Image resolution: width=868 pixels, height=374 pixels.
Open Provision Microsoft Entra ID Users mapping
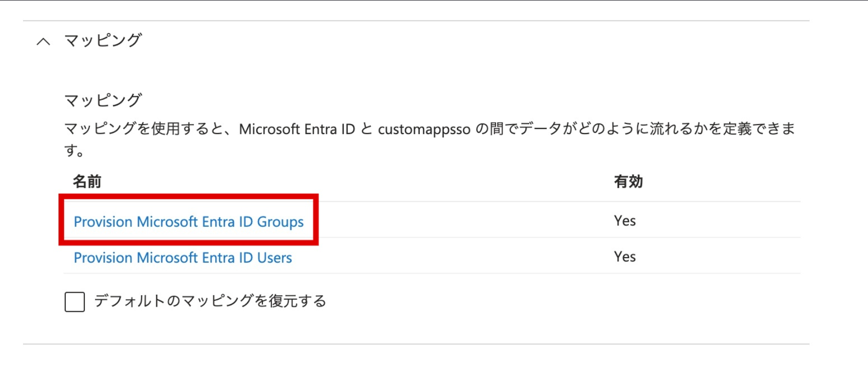click(182, 258)
